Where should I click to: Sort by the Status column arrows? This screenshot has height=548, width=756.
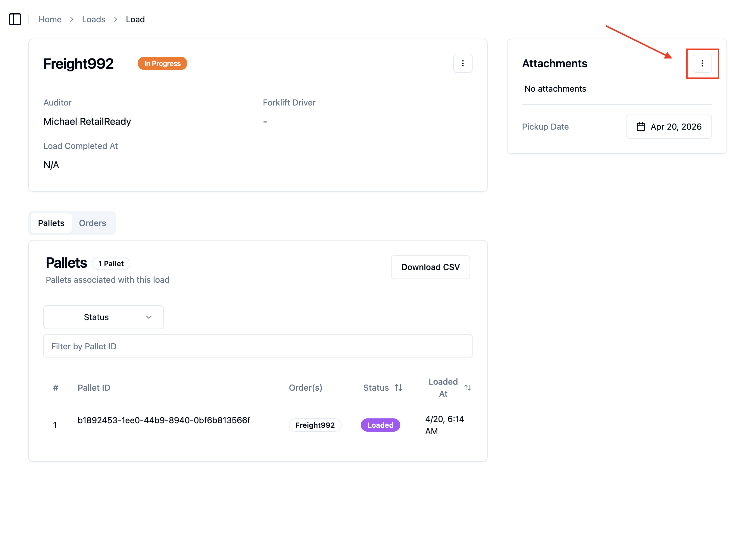pos(398,388)
